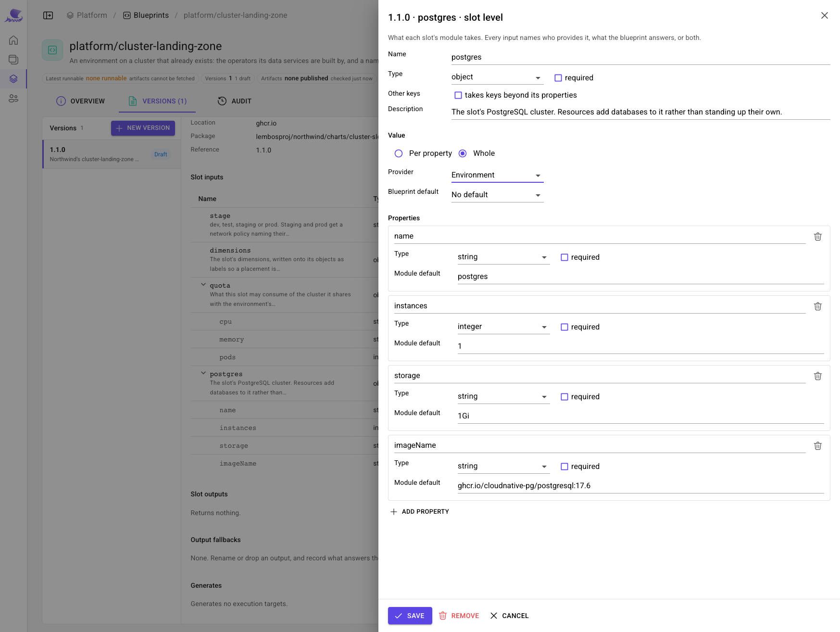Edit the Description text field

(x=640, y=112)
